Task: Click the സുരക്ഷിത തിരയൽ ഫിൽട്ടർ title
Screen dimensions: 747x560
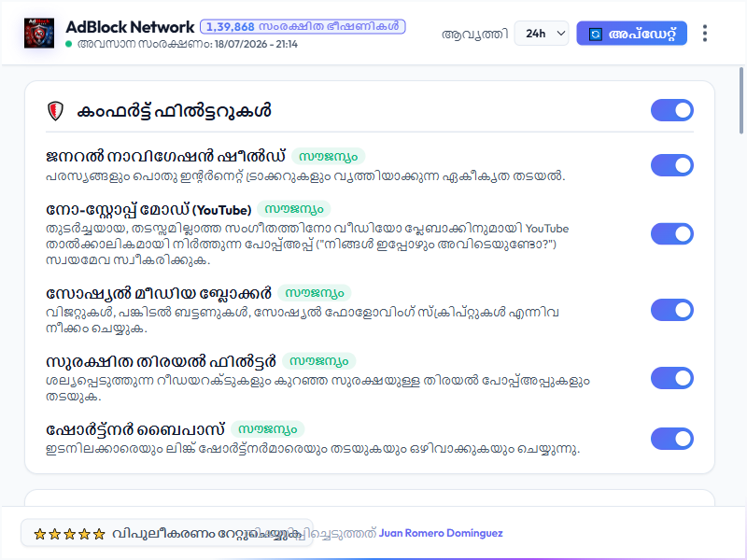Action: pyautogui.click(x=161, y=361)
